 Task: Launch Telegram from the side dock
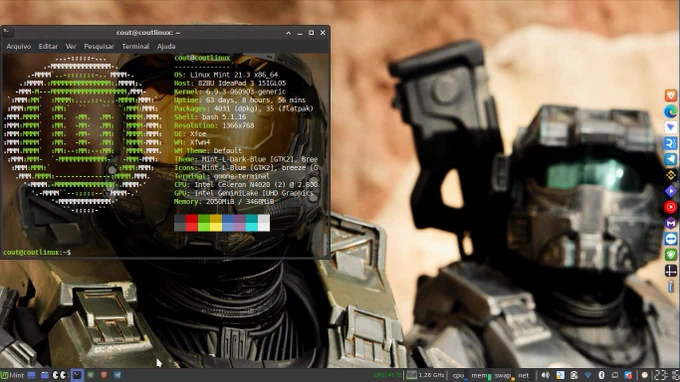click(670, 159)
